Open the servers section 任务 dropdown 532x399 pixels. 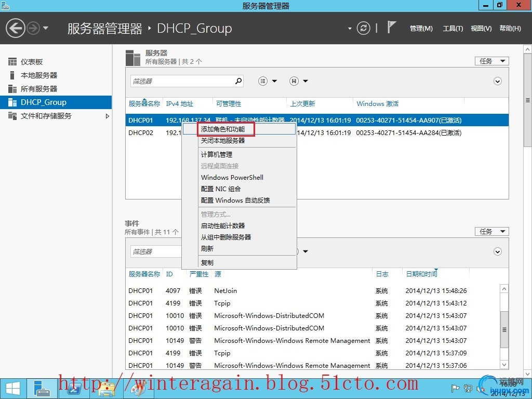491,61
